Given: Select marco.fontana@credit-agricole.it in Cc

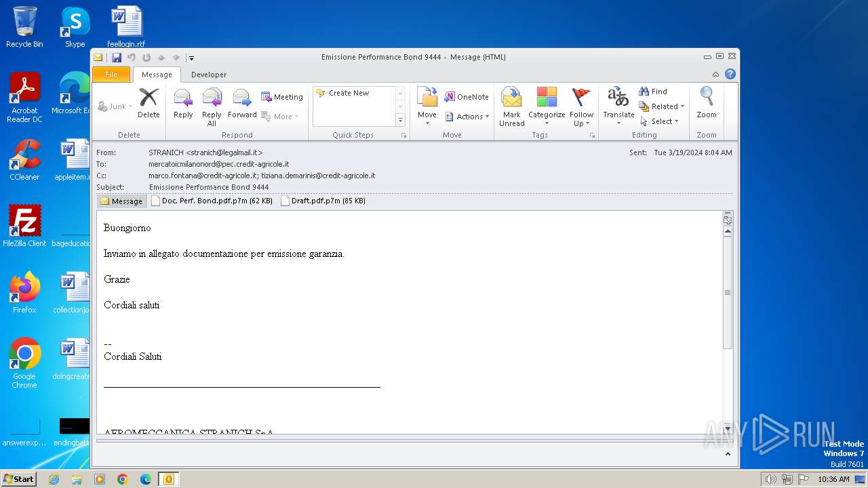Looking at the screenshot, I should click(x=203, y=176).
